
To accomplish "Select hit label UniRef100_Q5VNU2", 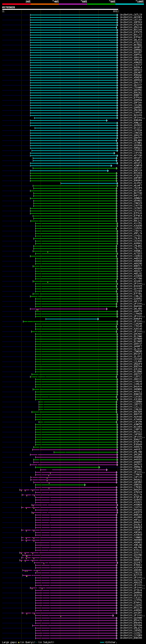I will tap(131, 201).
